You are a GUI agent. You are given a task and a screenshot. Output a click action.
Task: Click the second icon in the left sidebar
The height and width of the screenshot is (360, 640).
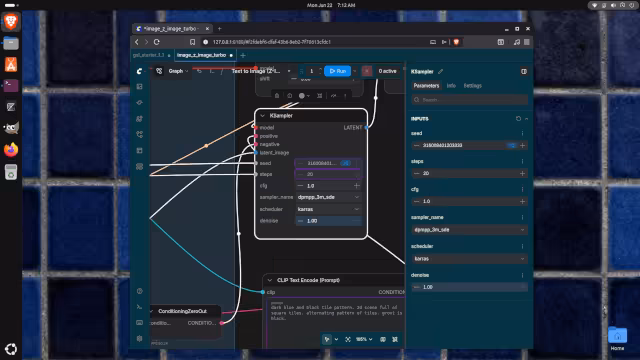click(140, 102)
